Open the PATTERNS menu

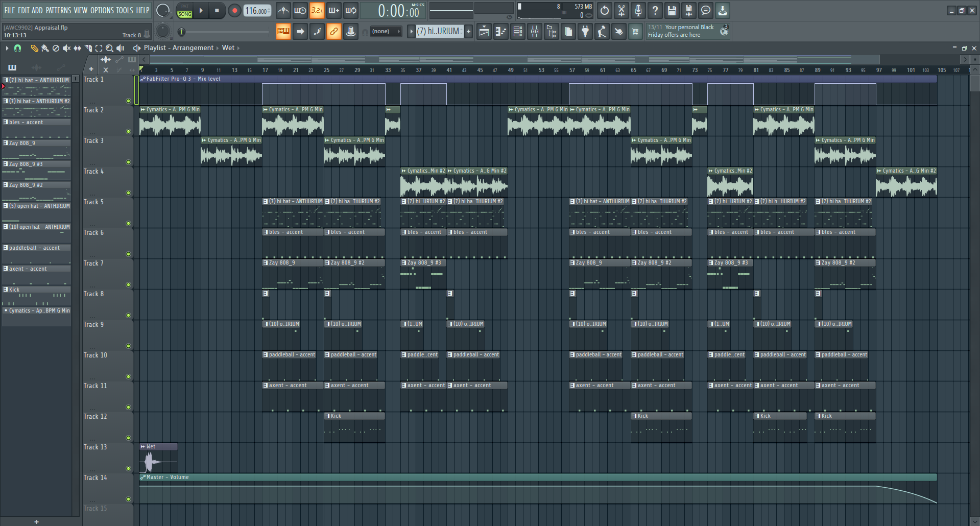pos(58,10)
